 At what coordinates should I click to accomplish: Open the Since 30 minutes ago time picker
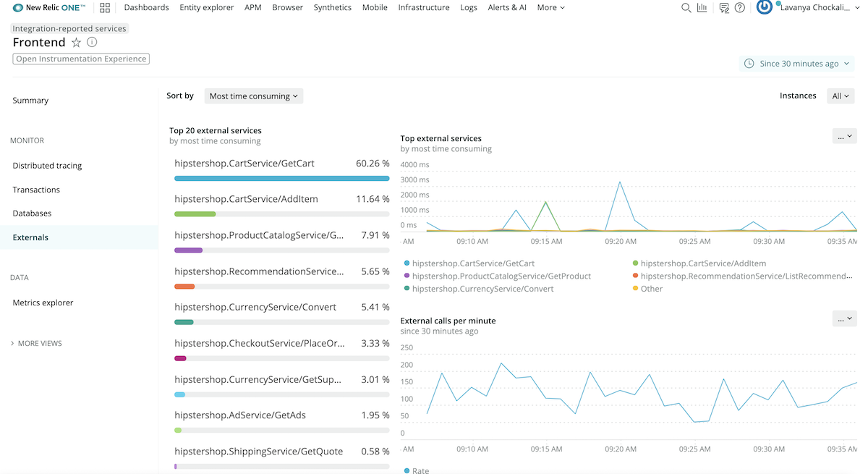pyautogui.click(x=797, y=64)
